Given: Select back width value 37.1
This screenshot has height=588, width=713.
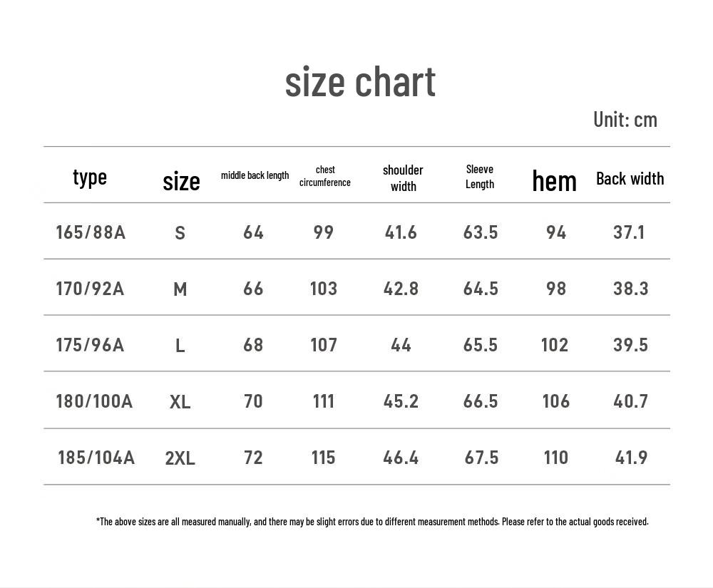Looking at the screenshot, I should (629, 232).
